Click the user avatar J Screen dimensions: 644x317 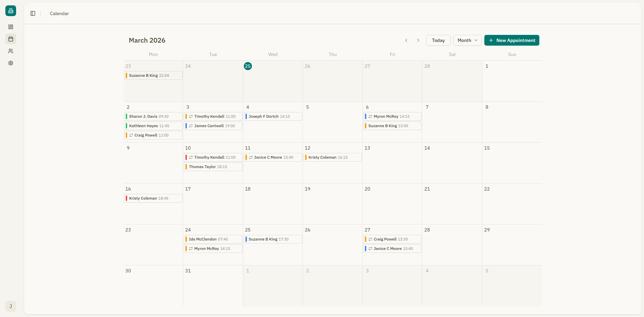[11, 306]
